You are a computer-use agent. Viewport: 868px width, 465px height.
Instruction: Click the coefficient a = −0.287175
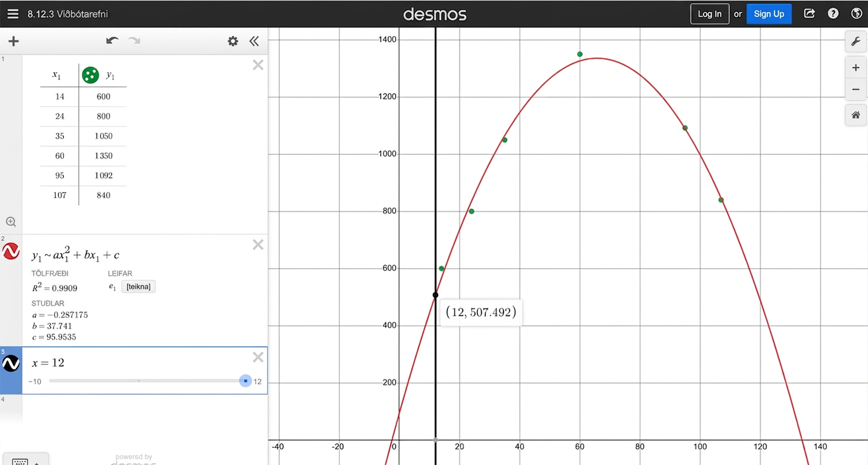pyautogui.click(x=60, y=315)
